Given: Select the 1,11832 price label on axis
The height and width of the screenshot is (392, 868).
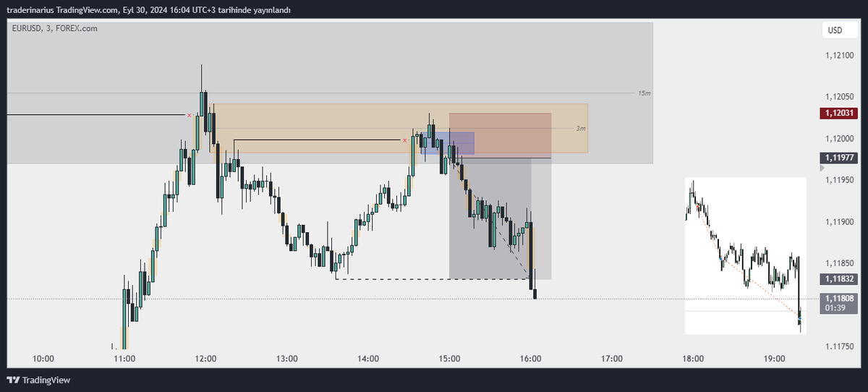Looking at the screenshot, I should coord(838,278).
